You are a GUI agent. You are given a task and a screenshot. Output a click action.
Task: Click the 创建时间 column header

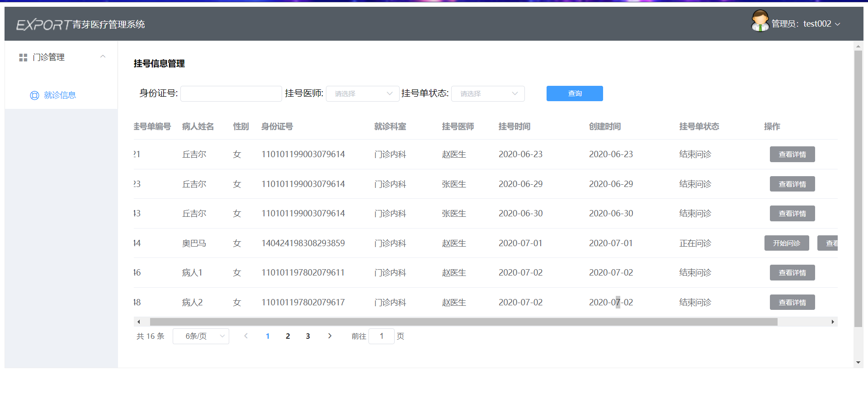[605, 126]
